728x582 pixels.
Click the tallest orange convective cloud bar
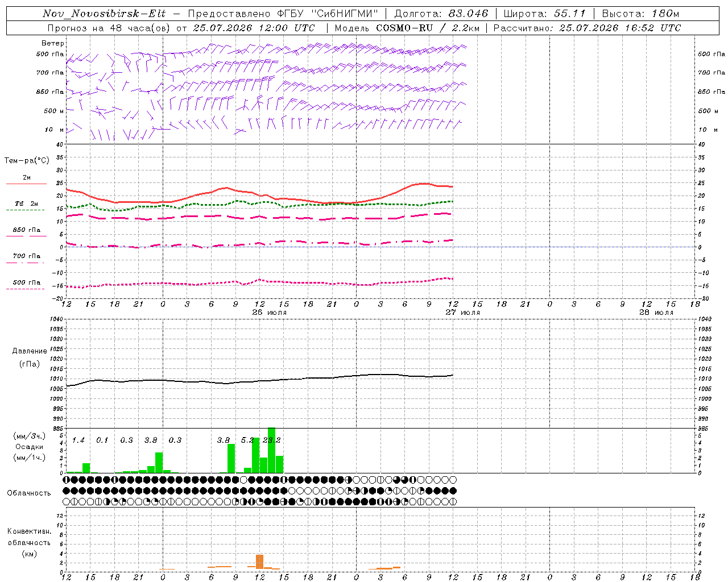tap(259, 562)
